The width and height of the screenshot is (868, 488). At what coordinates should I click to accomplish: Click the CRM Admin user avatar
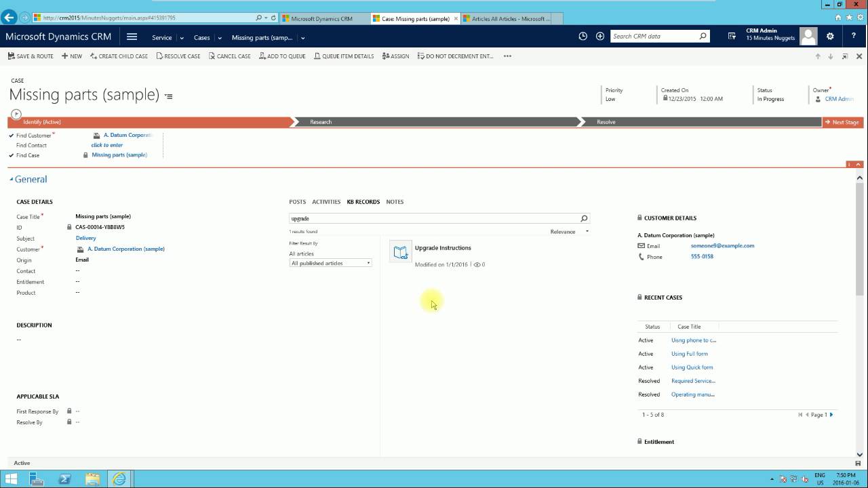coord(808,37)
